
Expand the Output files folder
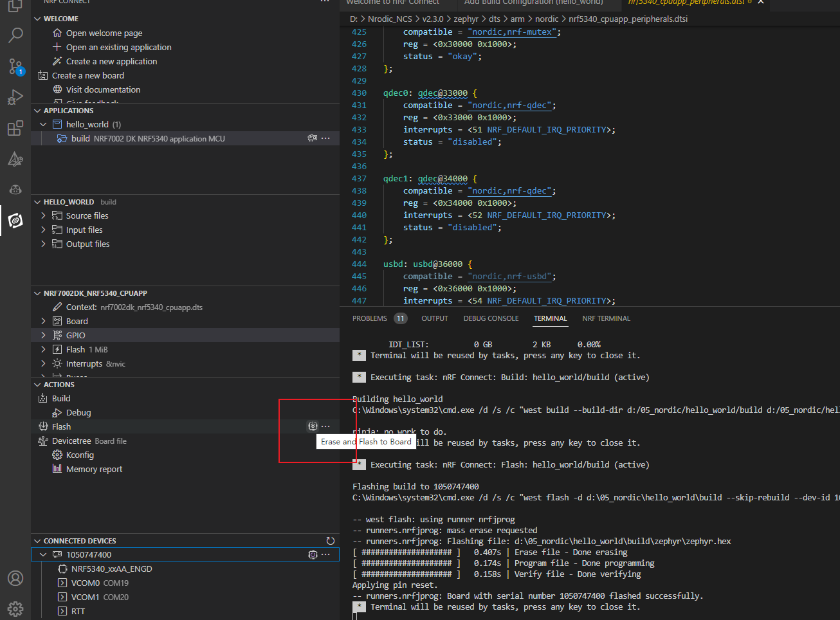pyautogui.click(x=43, y=244)
